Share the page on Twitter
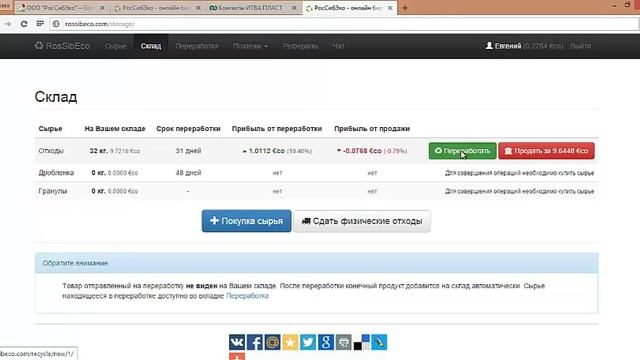This screenshot has width=640, height=360. (x=308, y=342)
